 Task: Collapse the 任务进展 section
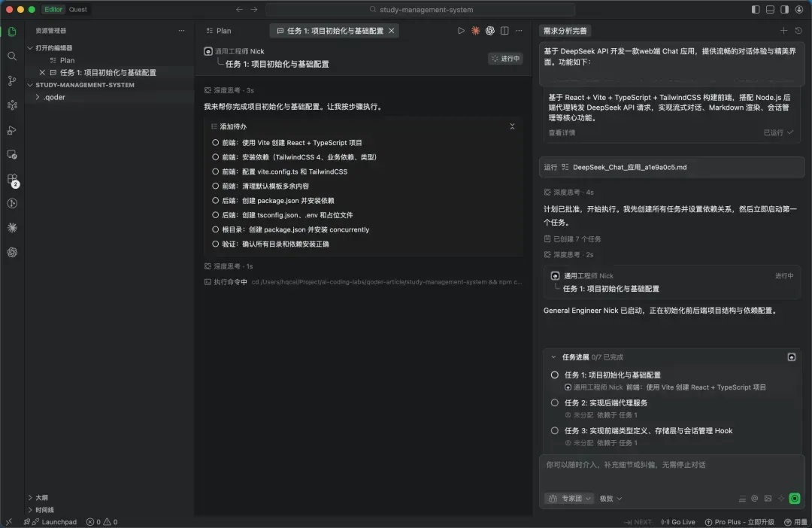tap(554, 357)
